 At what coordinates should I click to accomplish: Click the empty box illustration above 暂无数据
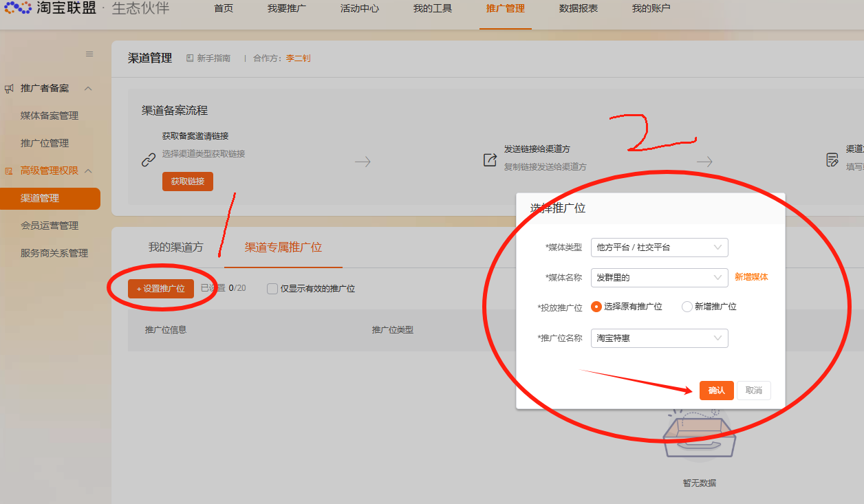pyautogui.click(x=700, y=435)
